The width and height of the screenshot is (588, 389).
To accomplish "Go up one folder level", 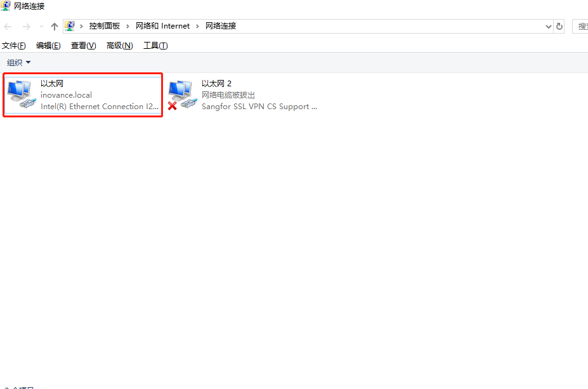I will point(55,26).
